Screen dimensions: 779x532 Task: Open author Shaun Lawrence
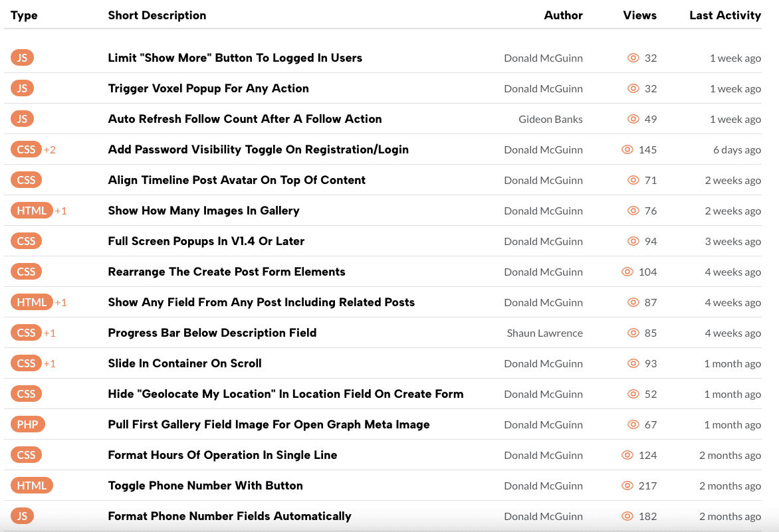coord(544,333)
